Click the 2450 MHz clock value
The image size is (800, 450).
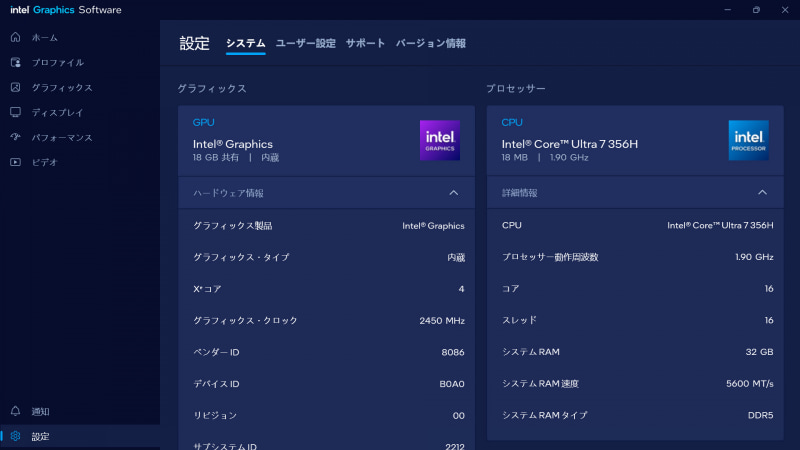(442, 320)
